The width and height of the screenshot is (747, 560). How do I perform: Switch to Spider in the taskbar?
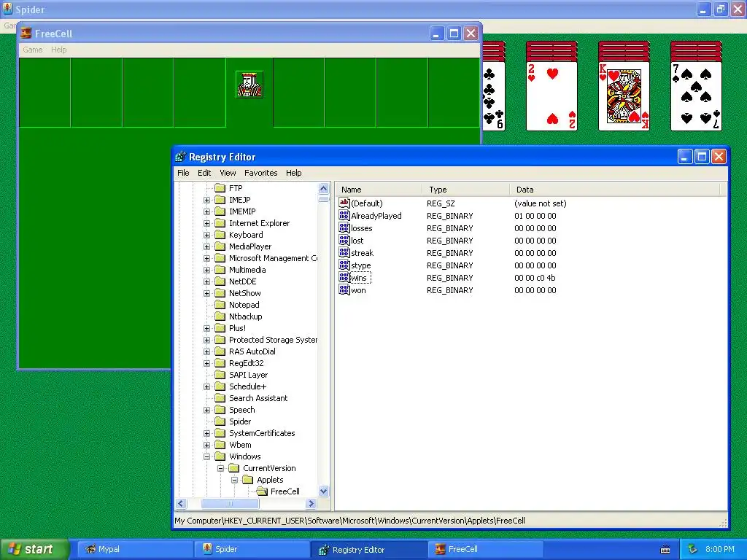[252, 550]
